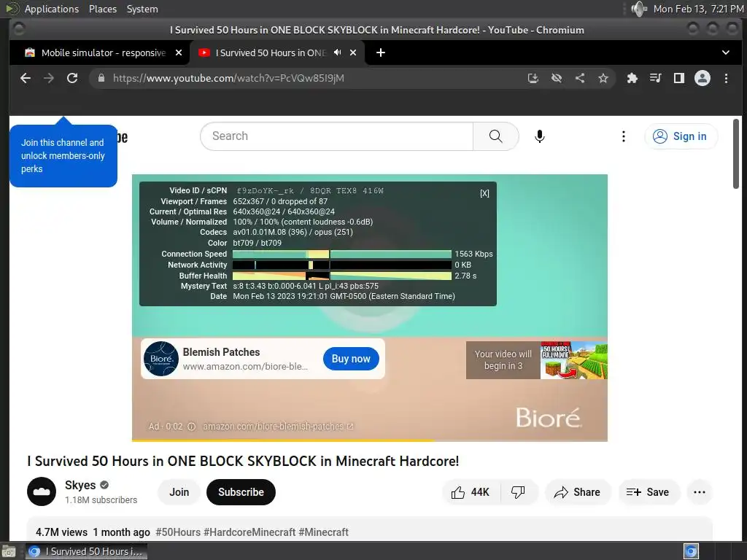The height and width of the screenshot is (560, 747).
Task: Search with your voice microphone icon
Action: (x=539, y=136)
